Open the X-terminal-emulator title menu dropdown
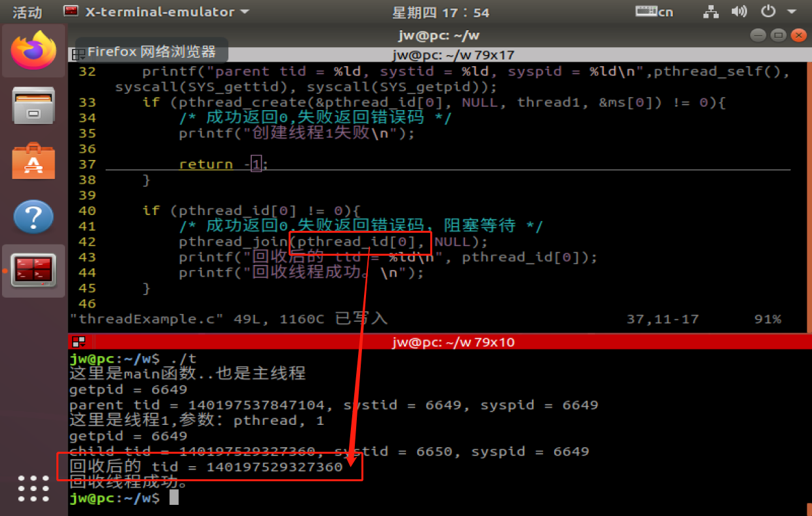 tap(155, 11)
